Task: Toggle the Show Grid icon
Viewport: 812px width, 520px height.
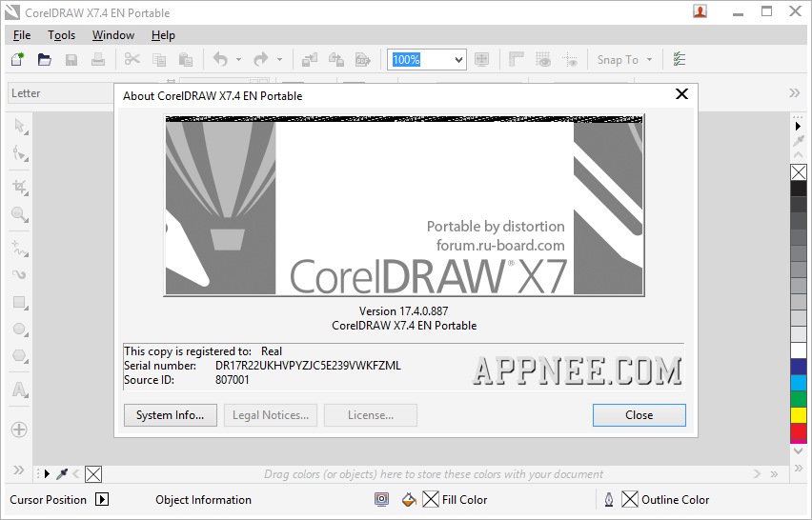Action: click(542, 59)
